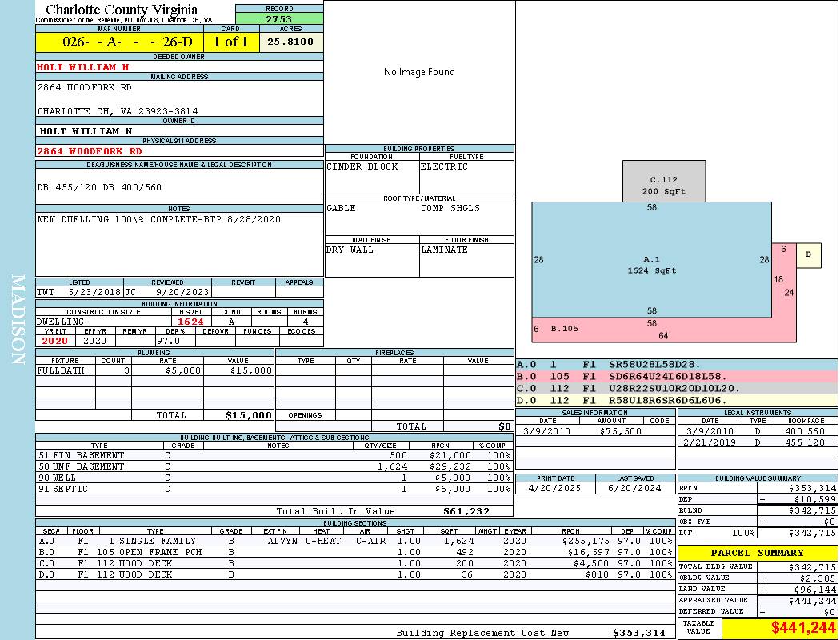Select roof material COMP SHGLS
840x640 pixels.
click(x=450, y=208)
